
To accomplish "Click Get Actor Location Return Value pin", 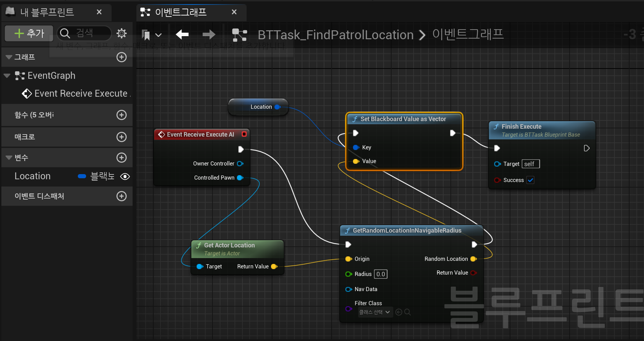I will (x=274, y=267).
